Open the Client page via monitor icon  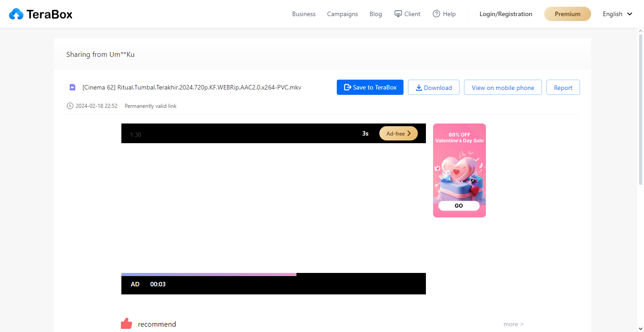[x=397, y=13]
